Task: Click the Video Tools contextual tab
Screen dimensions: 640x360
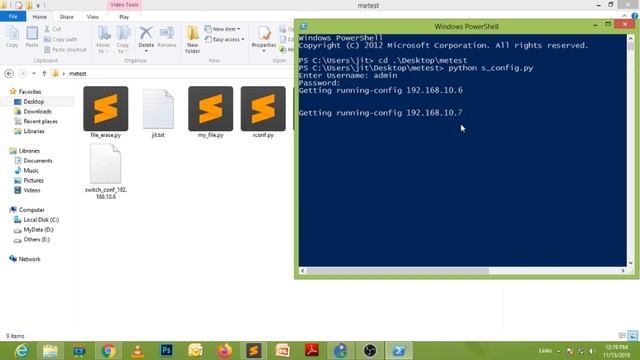Action: click(124, 5)
